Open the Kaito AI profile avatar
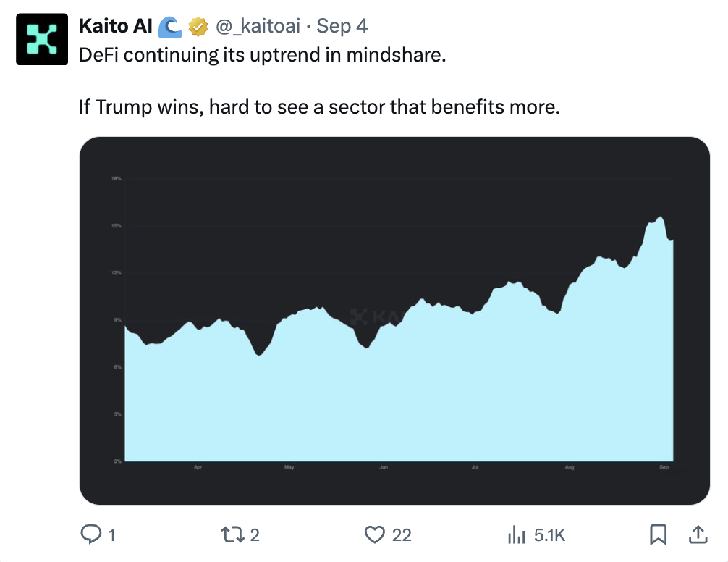The image size is (728, 562). tap(41, 40)
